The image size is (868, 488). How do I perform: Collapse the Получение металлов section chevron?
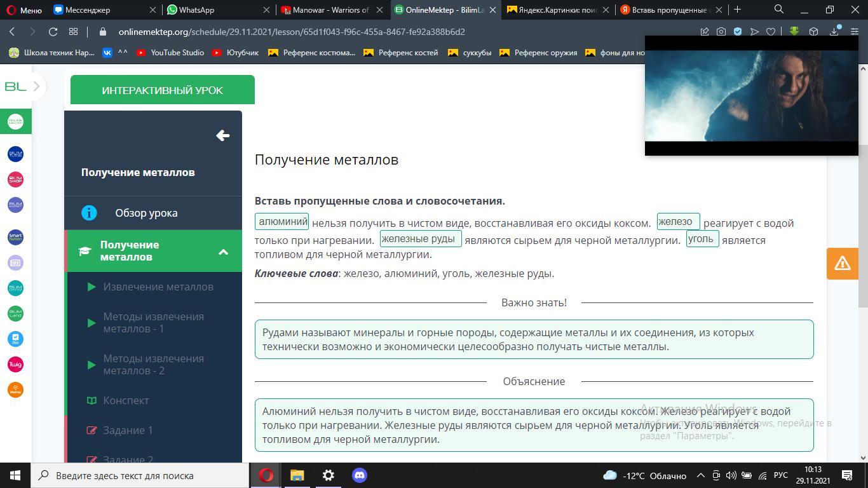223,252
